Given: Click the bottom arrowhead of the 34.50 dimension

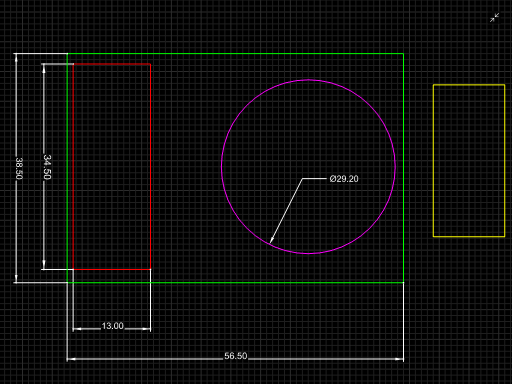Looking at the screenshot, I should click(44, 265).
